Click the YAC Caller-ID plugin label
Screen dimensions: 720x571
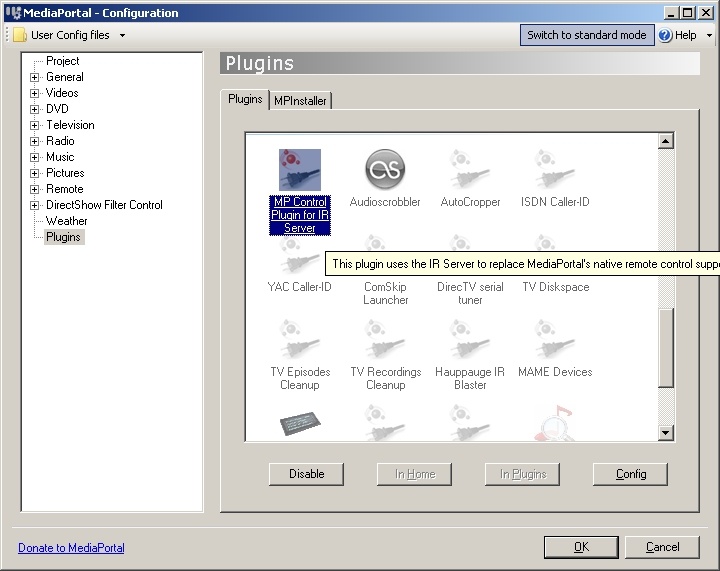point(299,287)
